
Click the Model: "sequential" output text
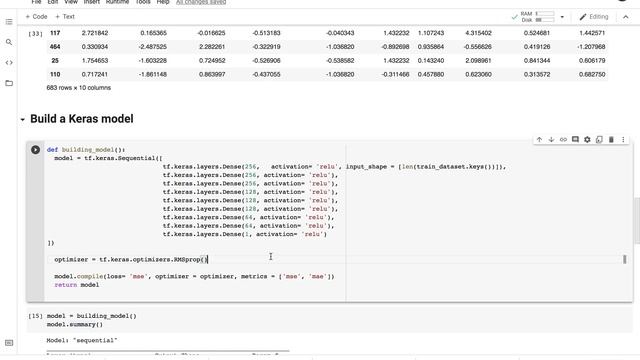(x=82, y=340)
